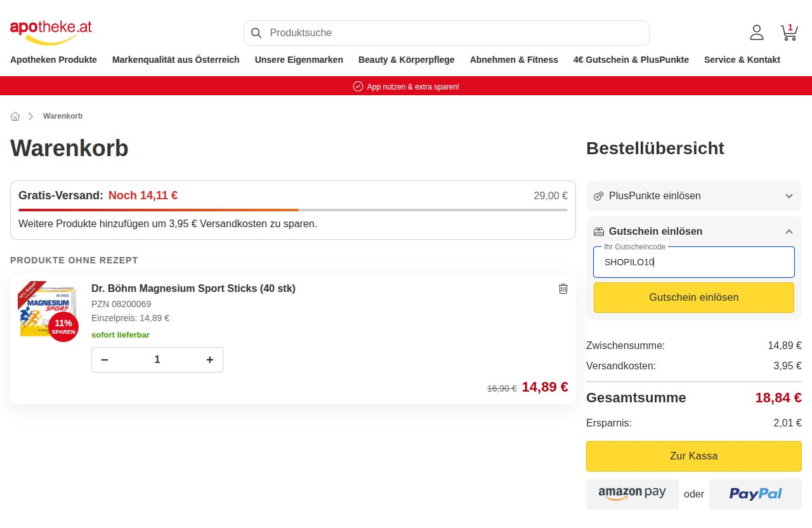Click App nutzen & extra sparen banner
This screenshot has width=812, height=528.
coord(406,86)
